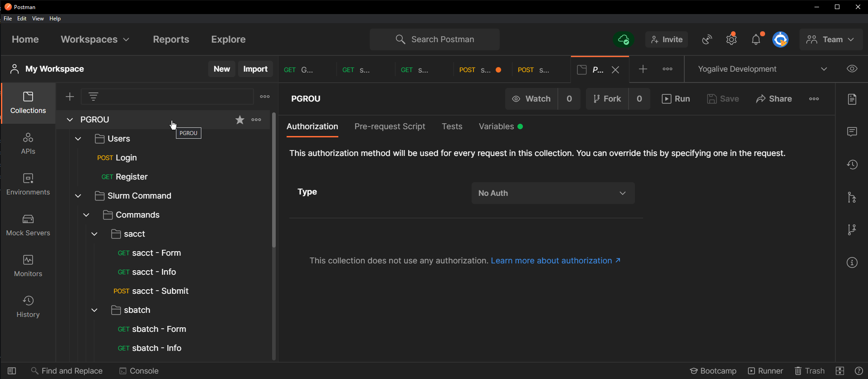
Task: Click the plus icon to create new collection
Action: pyautogui.click(x=69, y=97)
